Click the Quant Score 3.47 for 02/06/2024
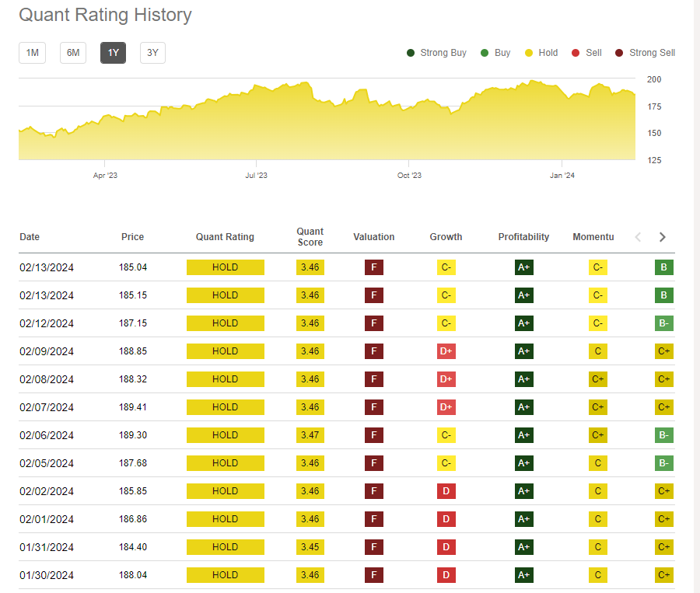Image resolution: width=700 pixels, height=593 pixels. click(x=310, y=434)
